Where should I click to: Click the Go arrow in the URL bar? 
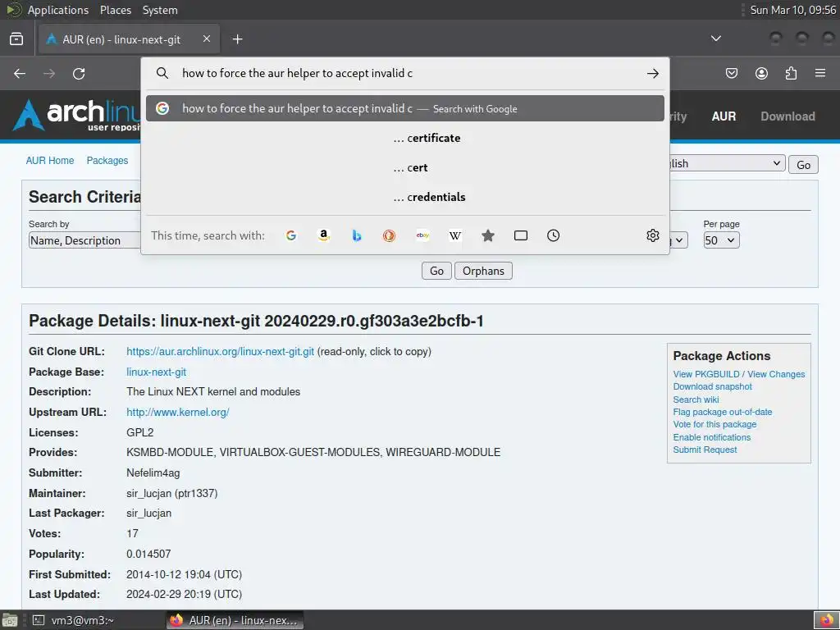[x=652, y=73]
